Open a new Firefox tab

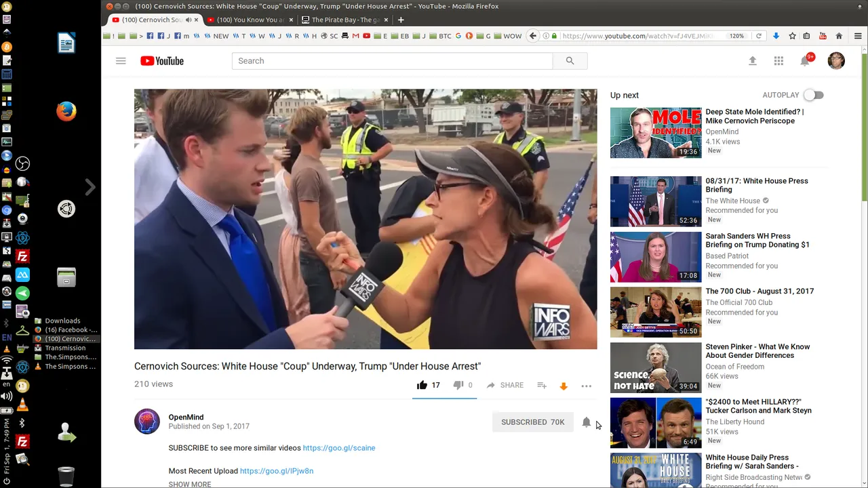click(401, 20)
